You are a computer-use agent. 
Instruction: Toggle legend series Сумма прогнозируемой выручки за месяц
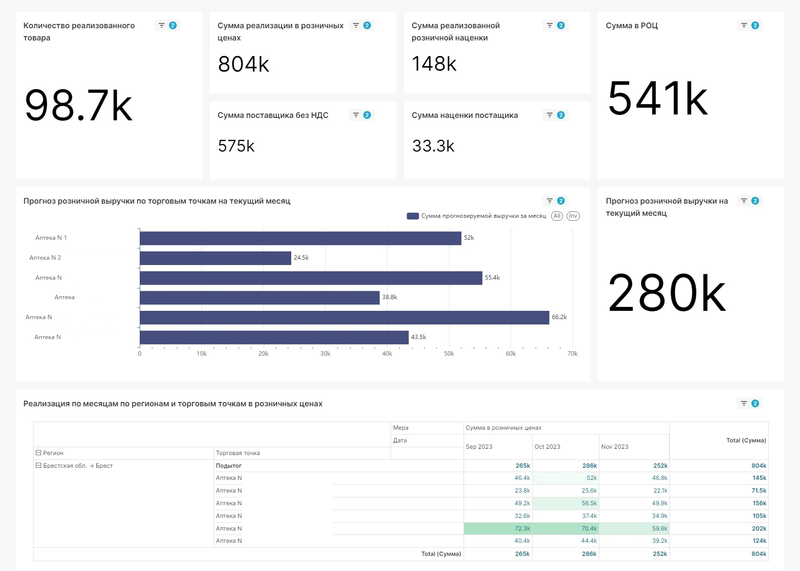point(475,216)
